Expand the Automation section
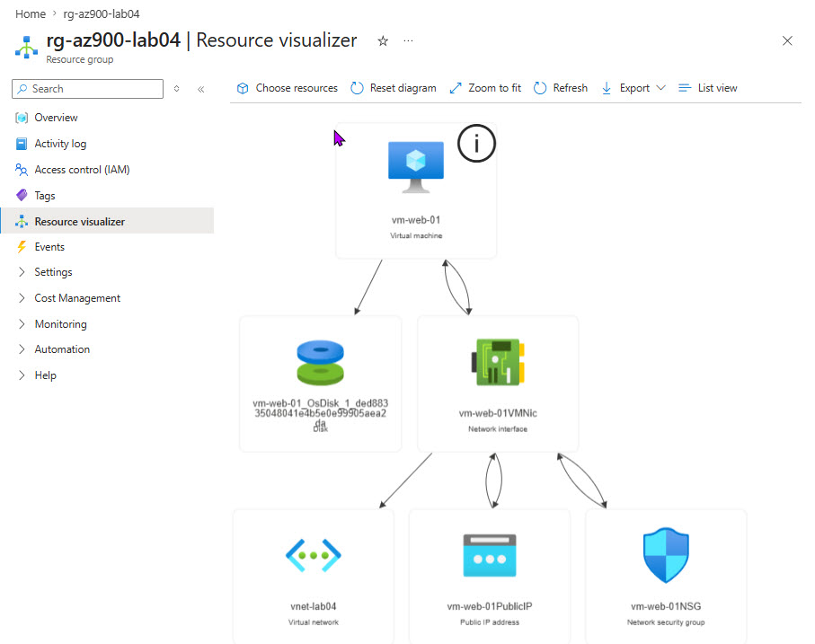This screenshot has width=815, height=644. [22, 349]
